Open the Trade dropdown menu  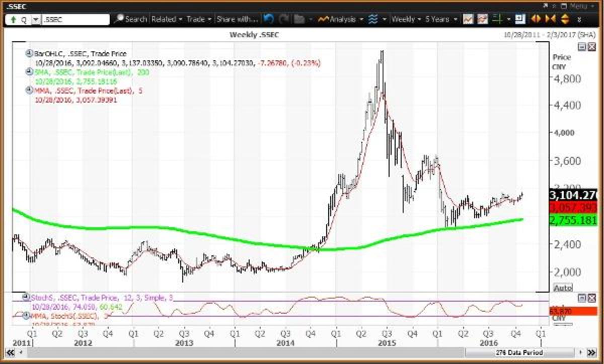(198, 19)
